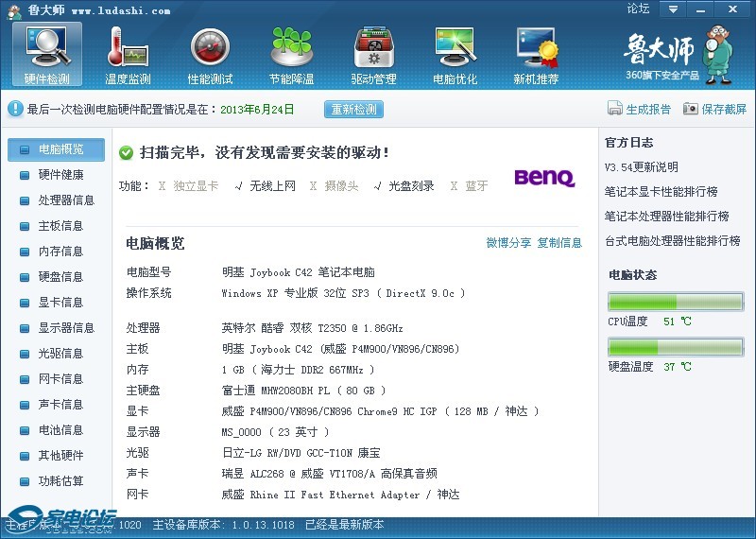Click the network card value 威盛 Rhine II Fast Ethernet
756x539 pixels.
point(340,495)
